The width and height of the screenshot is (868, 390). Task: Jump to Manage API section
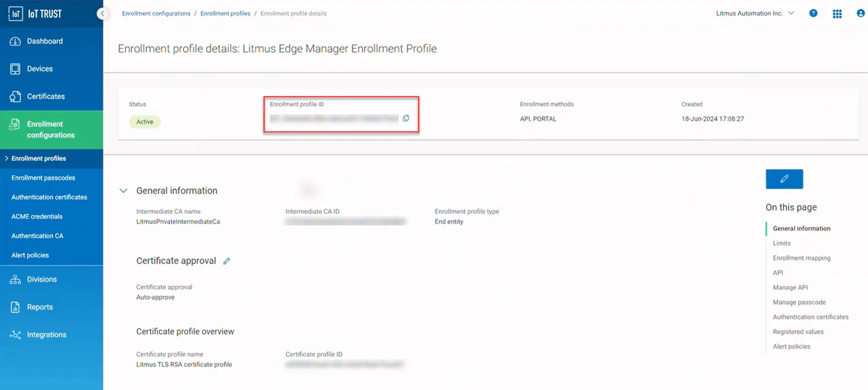(790, 288)
